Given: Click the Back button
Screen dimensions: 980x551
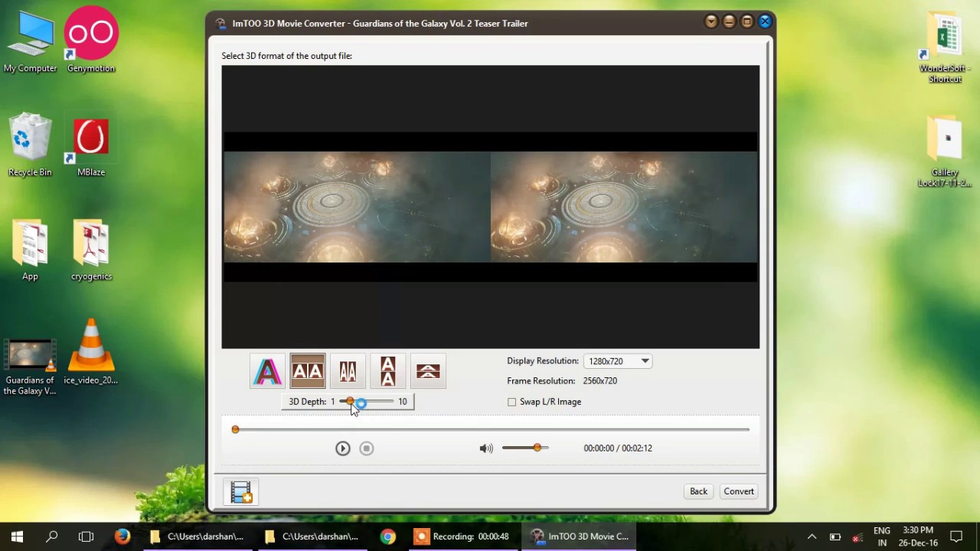Looking at the screenshot, I should click(698, 491).
